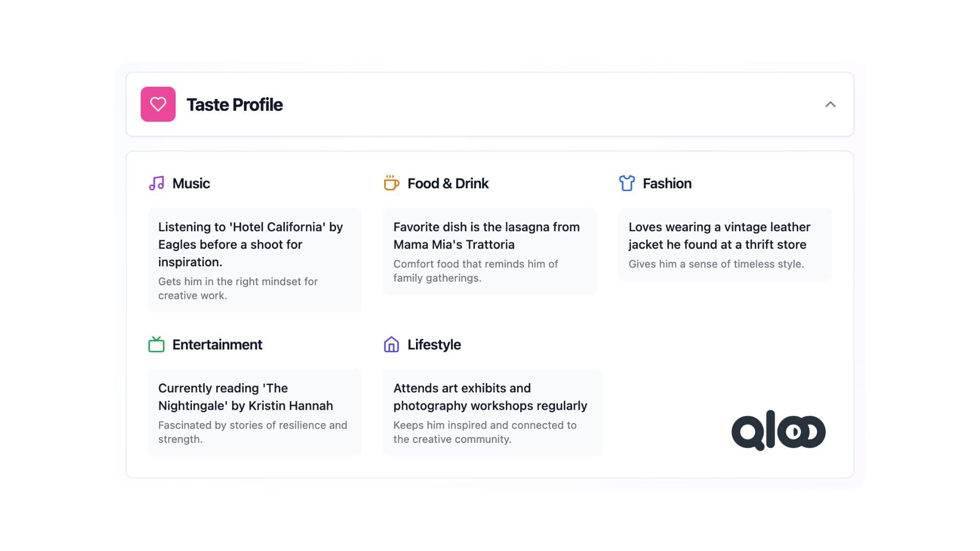
Task: Click the blue t-shirt Fashion icon
Action: (627, 183)
